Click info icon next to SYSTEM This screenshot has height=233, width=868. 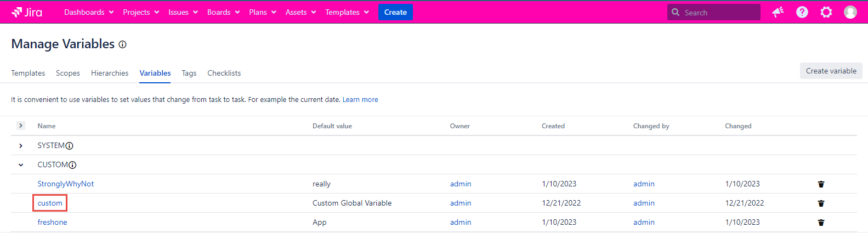pos(70,146)
